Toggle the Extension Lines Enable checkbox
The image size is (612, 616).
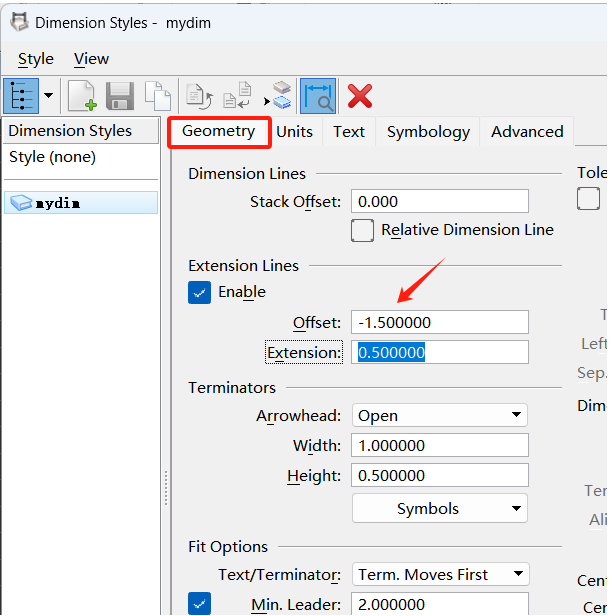click(x=199, y=292)
